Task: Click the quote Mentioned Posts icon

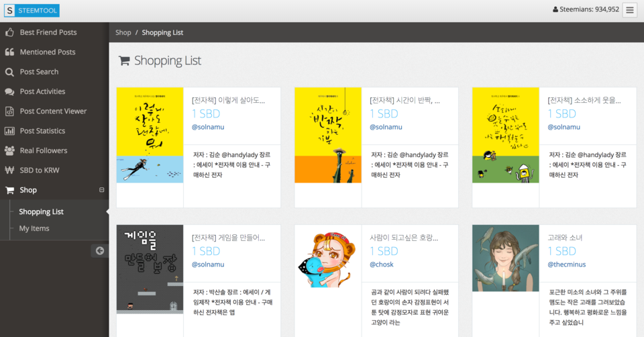Action: pos(9,52)
